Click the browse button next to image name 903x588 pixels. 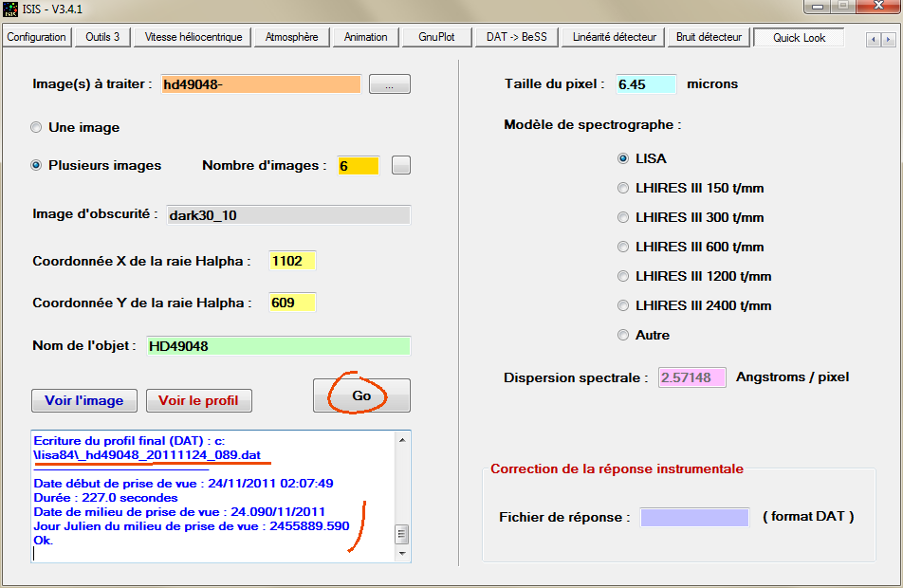coord(389,84)
